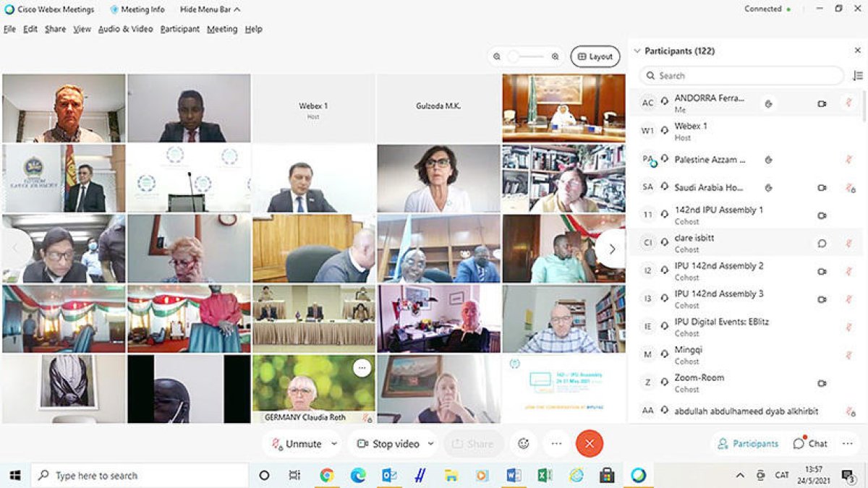Collapse the Participants (122) panel header
The image size is (868, 488).
pyautogui.click(x=637, y=51)
